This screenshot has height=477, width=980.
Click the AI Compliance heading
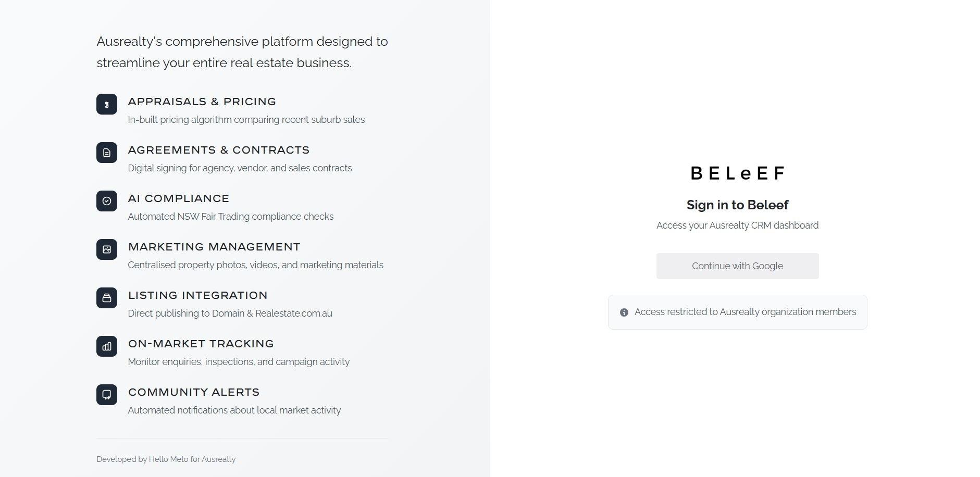tap(178, 198)
